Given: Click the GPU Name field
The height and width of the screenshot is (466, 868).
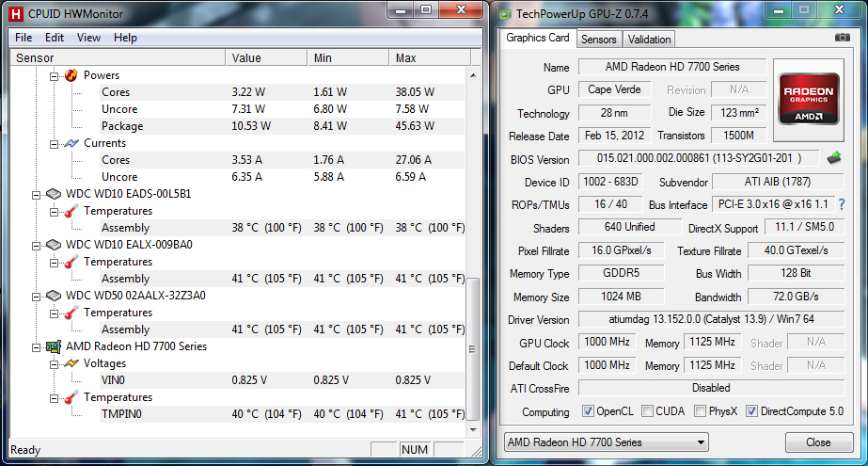Looking at the screenshot, I should point(672,67).
